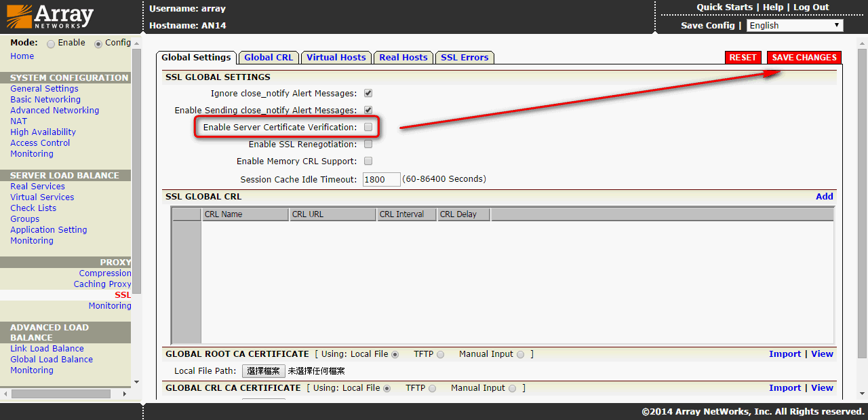The height and width of the screenshot is (420, 868).
Task: Open the Global CRL tab
Action: [269, 58]
